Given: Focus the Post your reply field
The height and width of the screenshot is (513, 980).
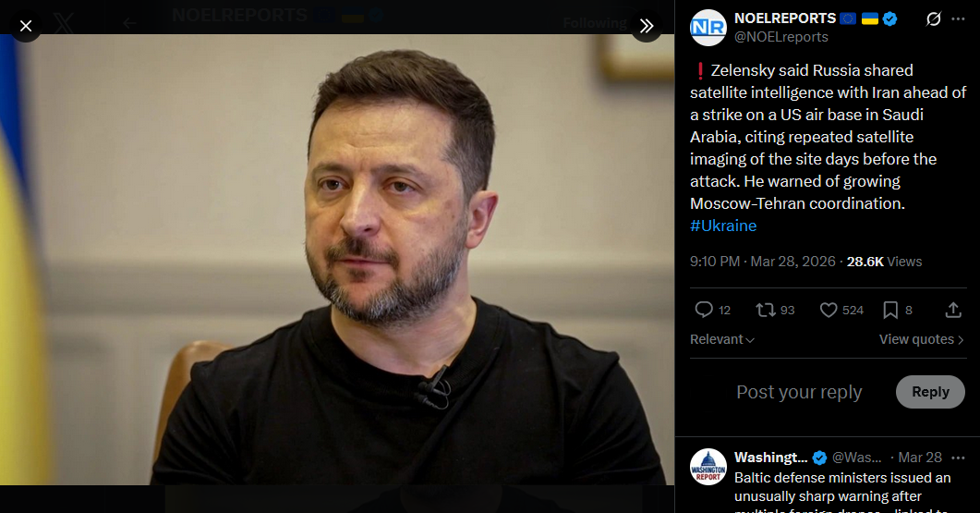Looking at the screenshot, I should click(x=799, y=392).
